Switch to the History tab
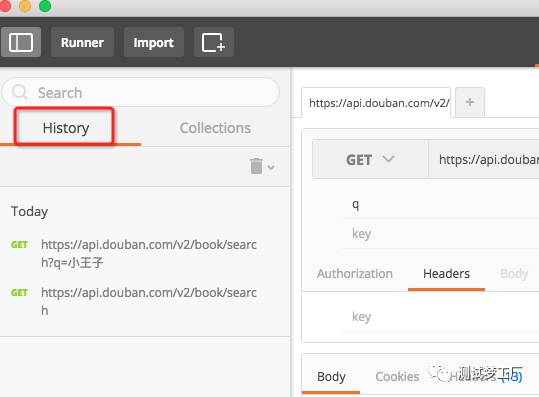 pos(66,128)
